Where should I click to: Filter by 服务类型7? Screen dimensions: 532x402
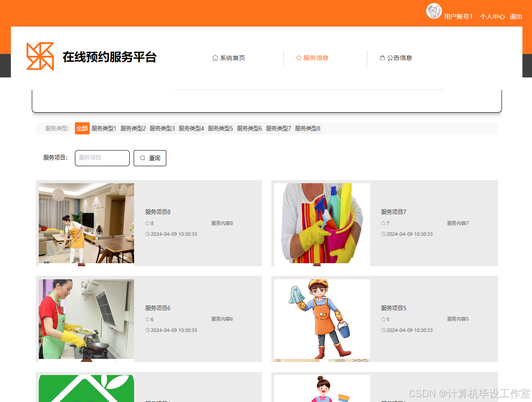click(279, 128)
